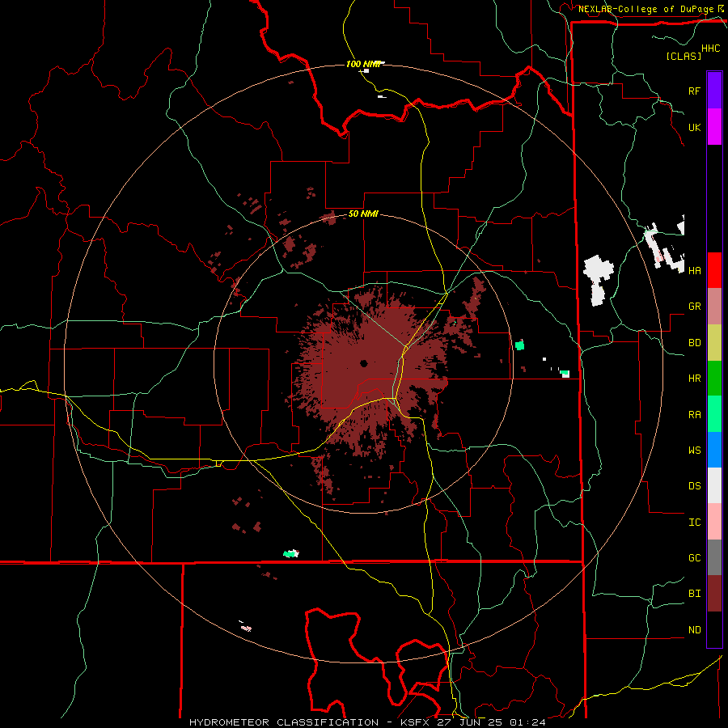Click the "NEXLAB-College of DuPage" header text

(645, 9)
